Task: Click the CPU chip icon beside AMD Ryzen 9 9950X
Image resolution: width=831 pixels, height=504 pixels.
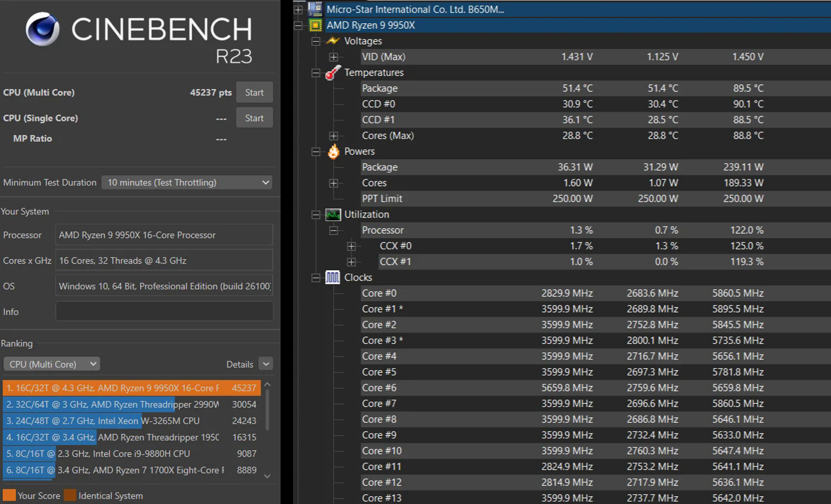Action: coord(315,25)
